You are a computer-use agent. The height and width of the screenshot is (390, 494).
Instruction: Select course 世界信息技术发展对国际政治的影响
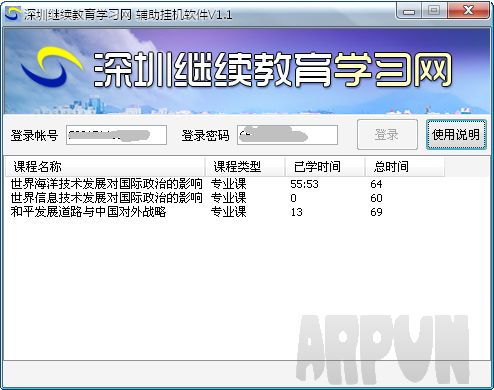(106, 198)
